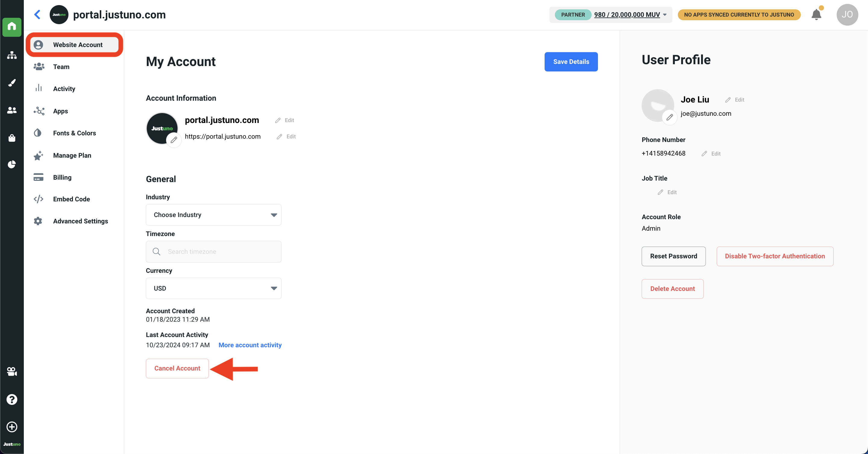Viewport: 868px width, 454px height.
Task: Click the help question mark icon
Action: pyautogui.click(x=12, y=399)
